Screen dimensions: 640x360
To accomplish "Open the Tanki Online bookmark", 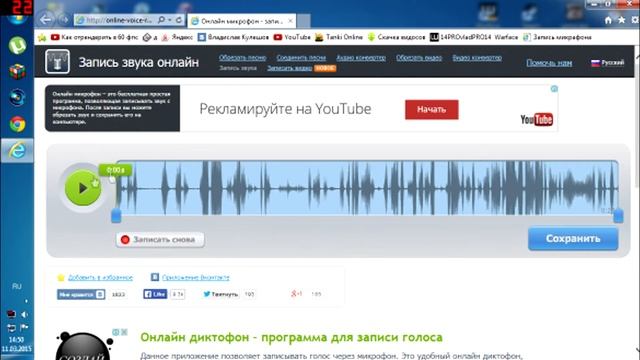I will pyautogui.click(x=339, y=37).
